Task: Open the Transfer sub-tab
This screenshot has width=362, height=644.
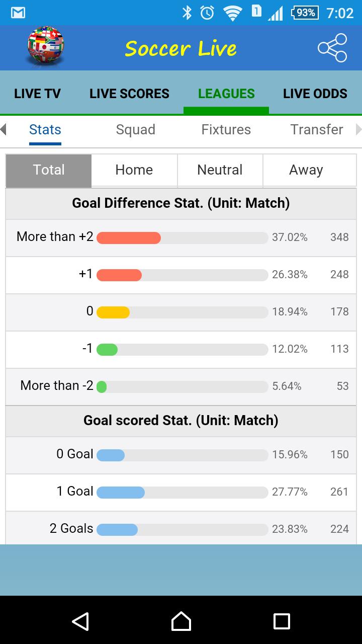Action: pyautogui.click(x=317, y=129)
